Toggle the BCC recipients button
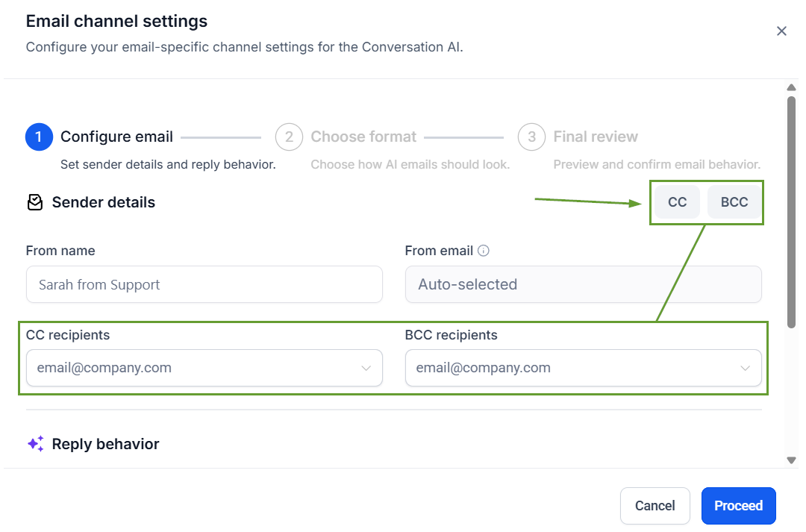This screenshot has width=806, height=532. [734, 202]
